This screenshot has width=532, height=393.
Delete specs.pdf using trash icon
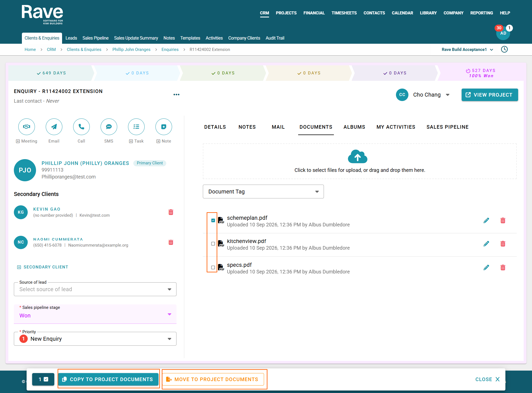(x=503, y=268)
